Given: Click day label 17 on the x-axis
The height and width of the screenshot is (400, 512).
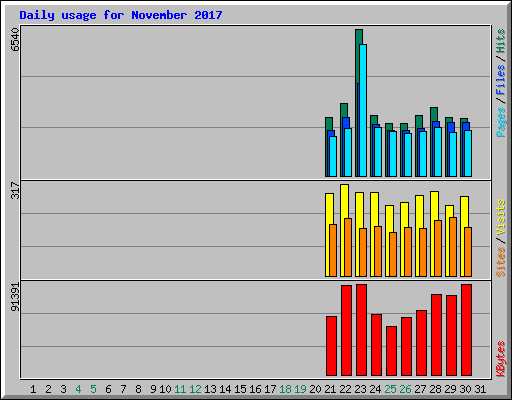Looking at the screenshot, I should pyautogui.click(x=270, y=389).
